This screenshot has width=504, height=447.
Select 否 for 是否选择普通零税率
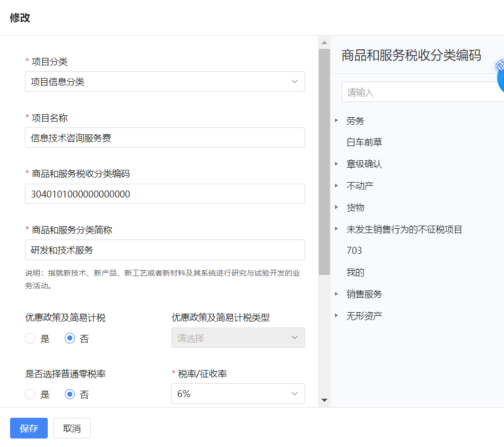(69, 394)
